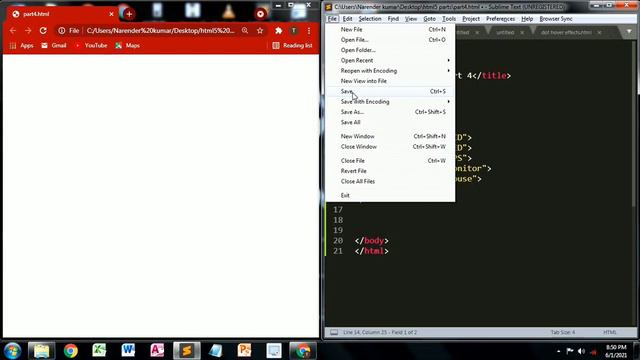Click the zoom magnifier icon in address bar
Screen dimensions: 640x360
pos(245,31)
